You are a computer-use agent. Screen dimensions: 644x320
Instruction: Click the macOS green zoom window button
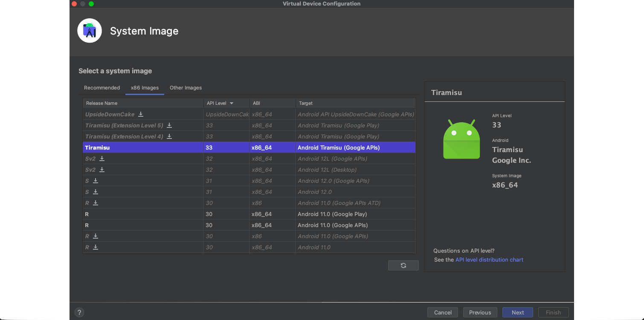pos(91,4)
